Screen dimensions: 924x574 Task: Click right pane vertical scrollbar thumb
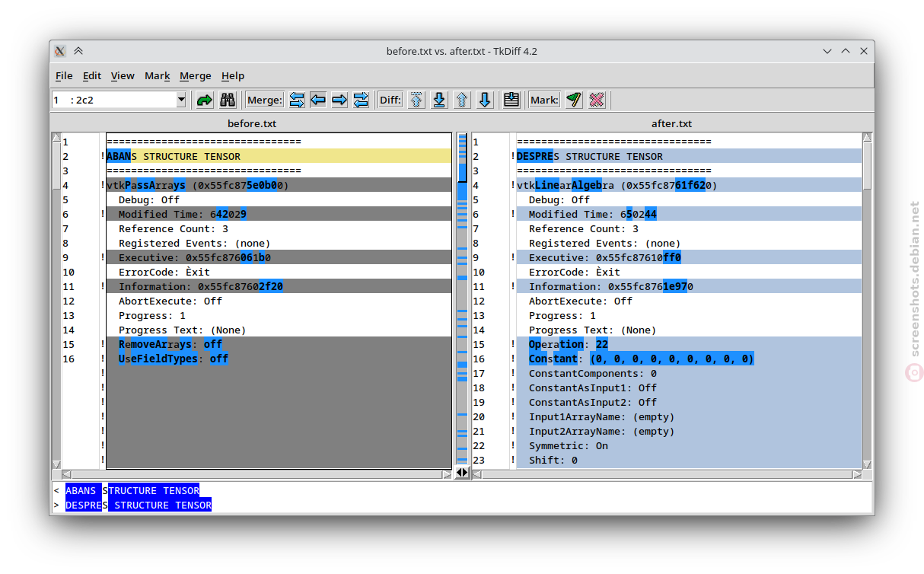(x=867, y=166)
